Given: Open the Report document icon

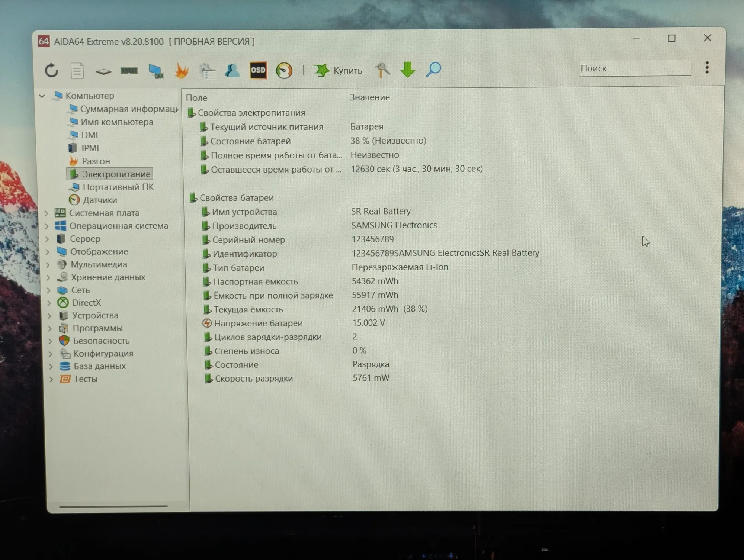Looking at the screenshot, I should tap(77, 71).
